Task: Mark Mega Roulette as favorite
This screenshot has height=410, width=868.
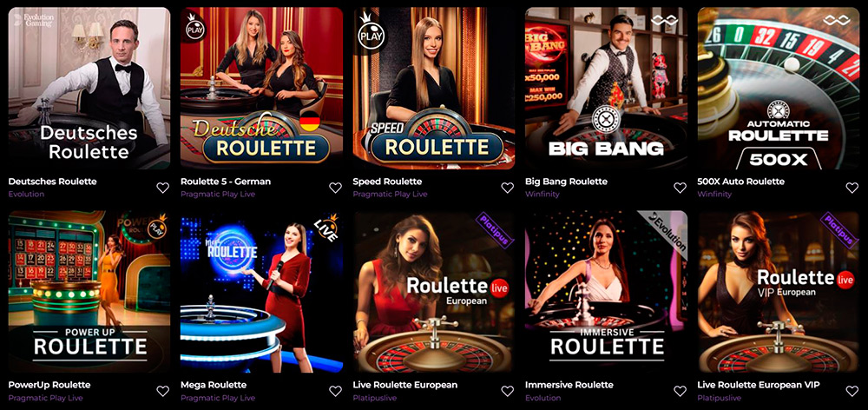Action: (335, 391)
